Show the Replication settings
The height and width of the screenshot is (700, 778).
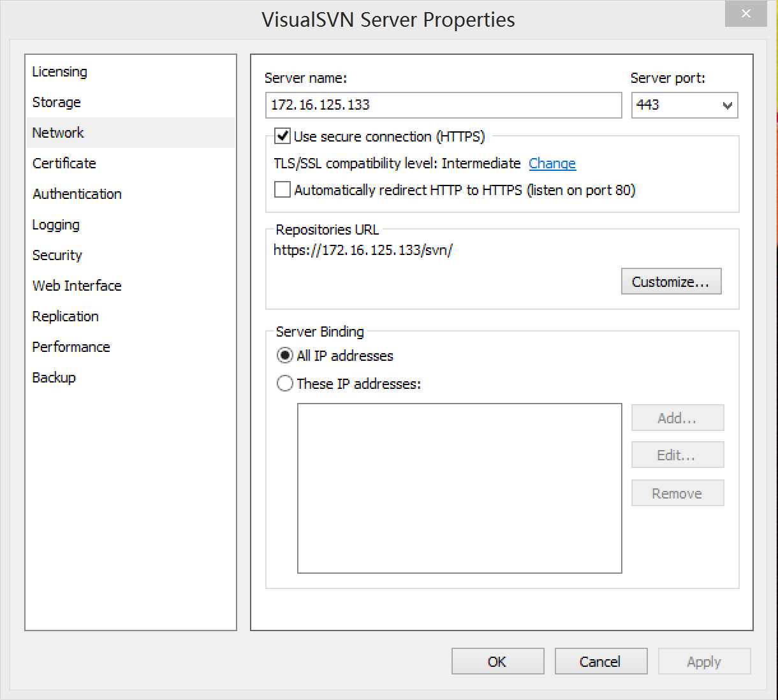pos(66,316)
